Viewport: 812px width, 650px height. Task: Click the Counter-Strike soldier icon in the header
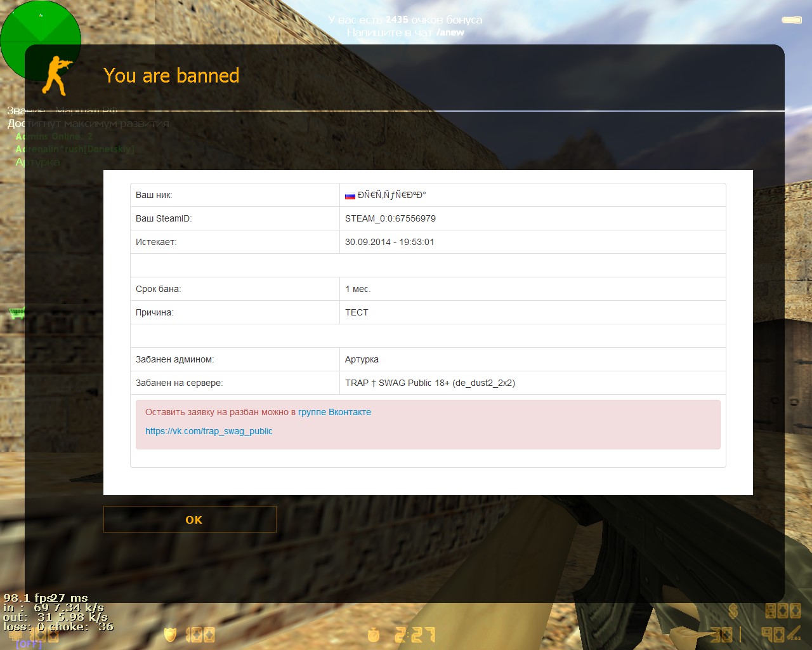tap(57, 76)
